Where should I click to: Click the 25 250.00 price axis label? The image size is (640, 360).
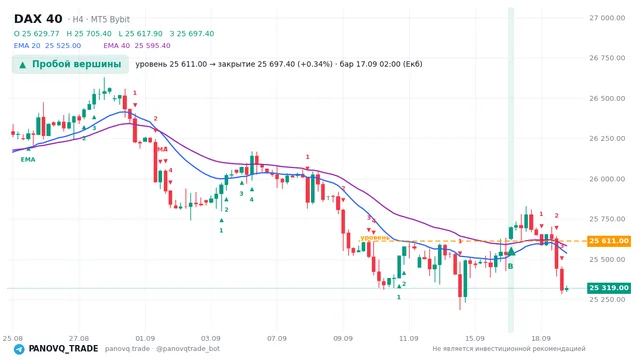click(x=607, y=299)
